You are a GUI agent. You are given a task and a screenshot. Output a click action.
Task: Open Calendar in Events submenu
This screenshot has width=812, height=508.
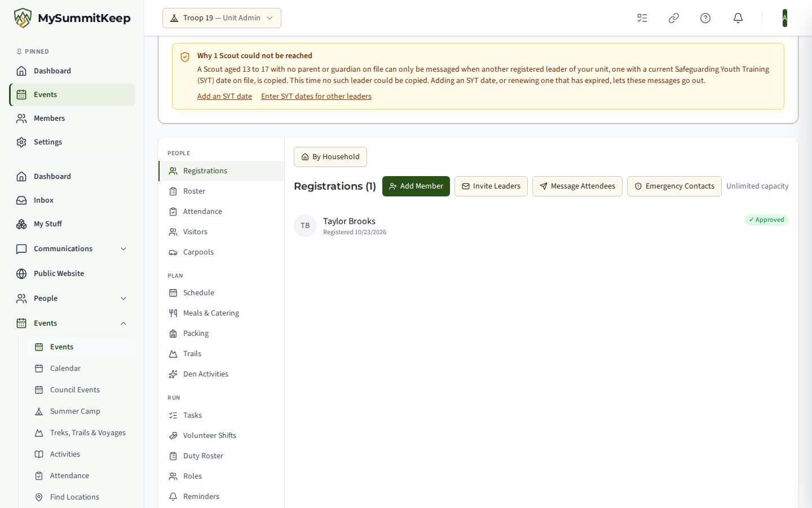[81, 369]
